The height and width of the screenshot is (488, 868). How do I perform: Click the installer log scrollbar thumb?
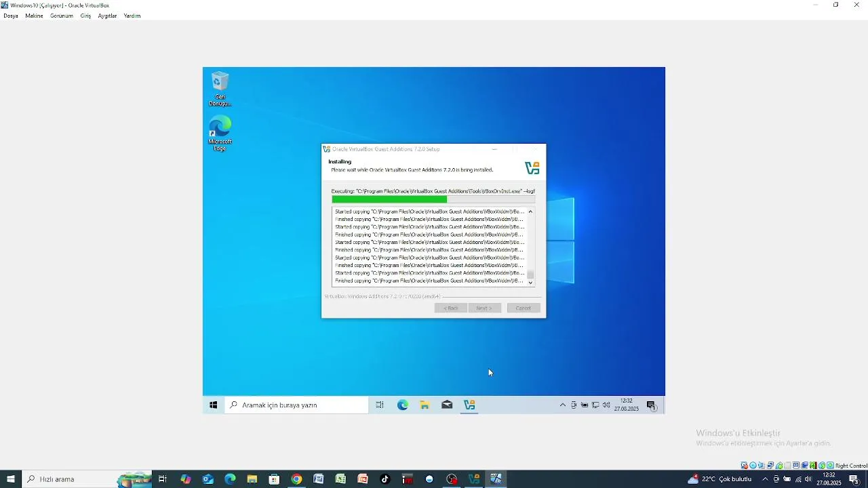(x=530, y=274)
